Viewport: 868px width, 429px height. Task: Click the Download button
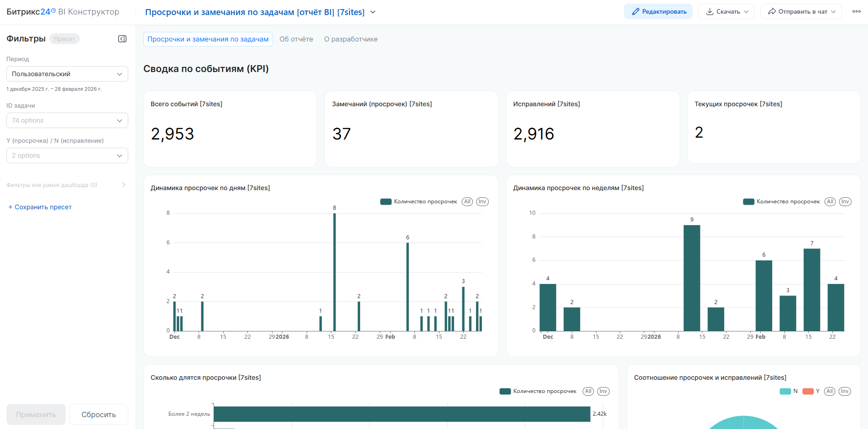tap(726, 11)
